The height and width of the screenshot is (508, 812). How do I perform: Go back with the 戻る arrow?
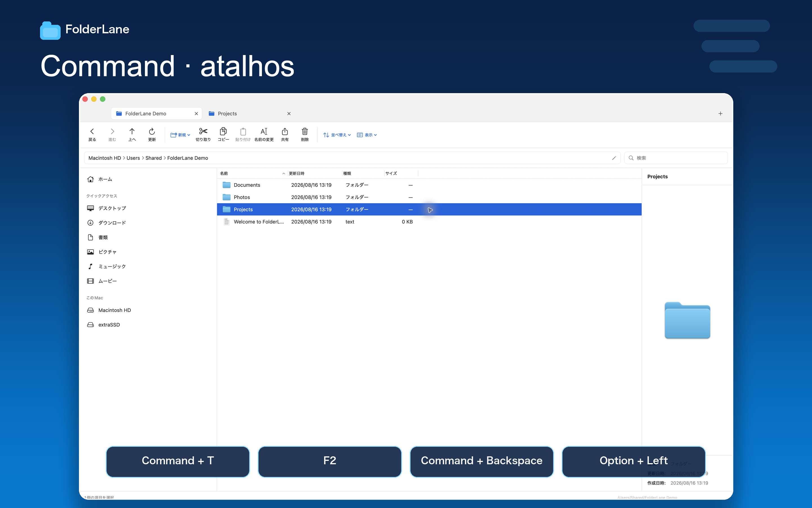pyautogui.click(x=92, y=134)
